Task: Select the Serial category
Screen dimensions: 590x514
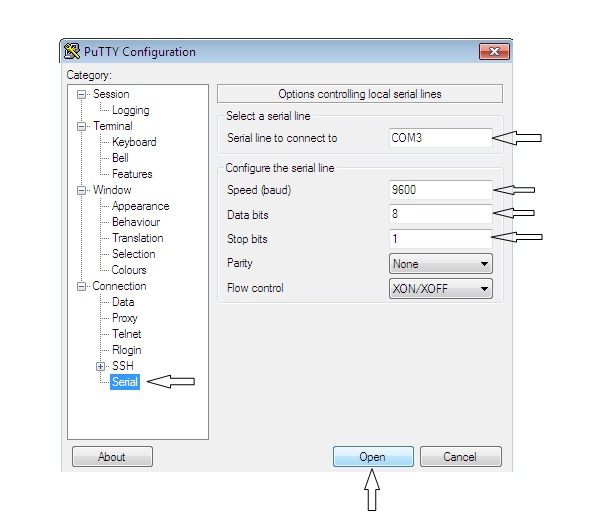Action: (x=125, y=382)
